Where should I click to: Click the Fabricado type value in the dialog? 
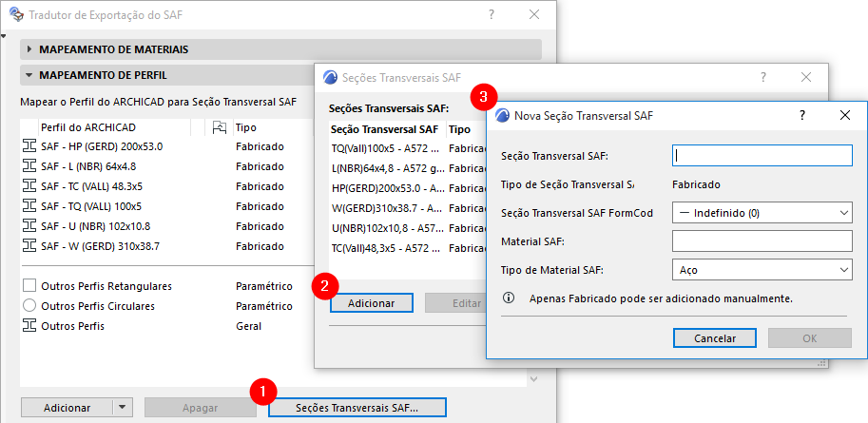coord(696,184)
